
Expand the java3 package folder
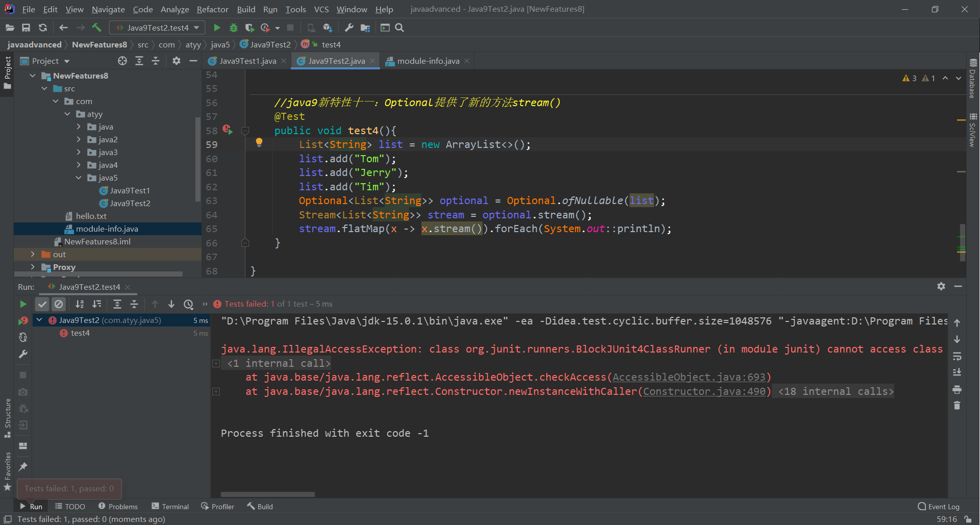click(79, 152)
